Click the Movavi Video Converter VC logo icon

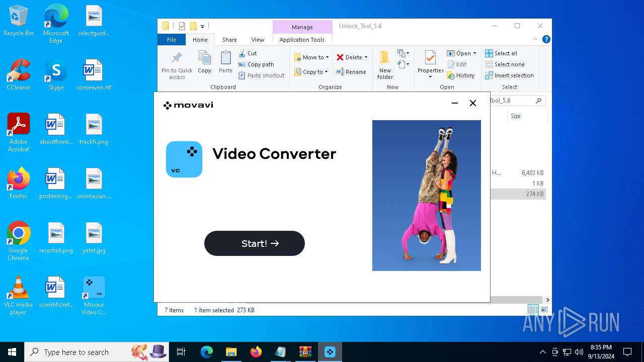click(x=184, y=159)
